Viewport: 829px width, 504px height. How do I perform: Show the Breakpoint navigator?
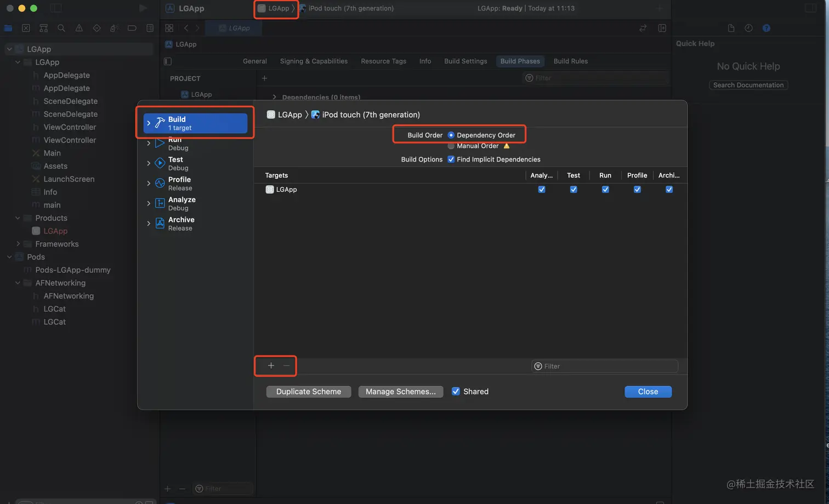coord(132,28)
